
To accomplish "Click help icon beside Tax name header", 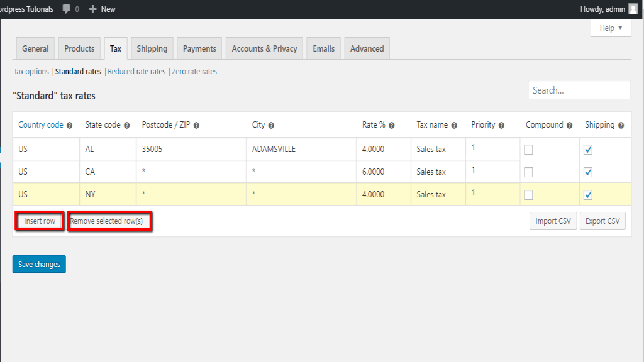I will point(454,126).
